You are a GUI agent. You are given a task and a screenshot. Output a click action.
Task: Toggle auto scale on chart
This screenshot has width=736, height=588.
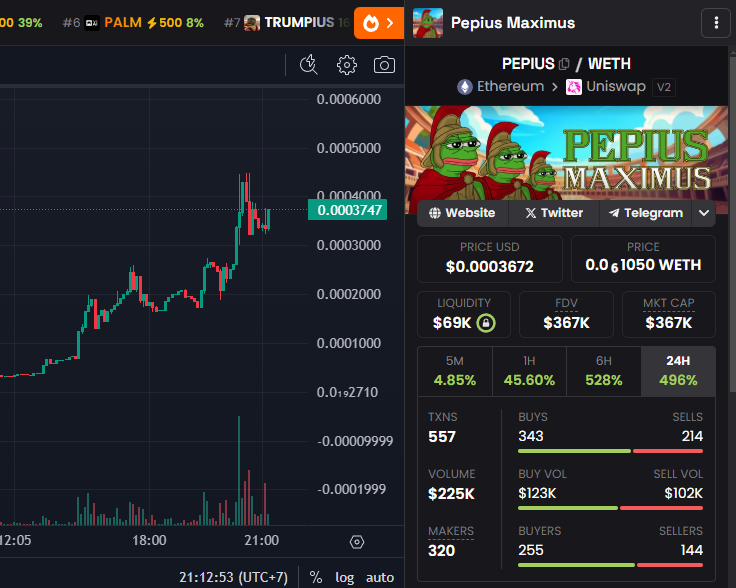coord(380,577)
